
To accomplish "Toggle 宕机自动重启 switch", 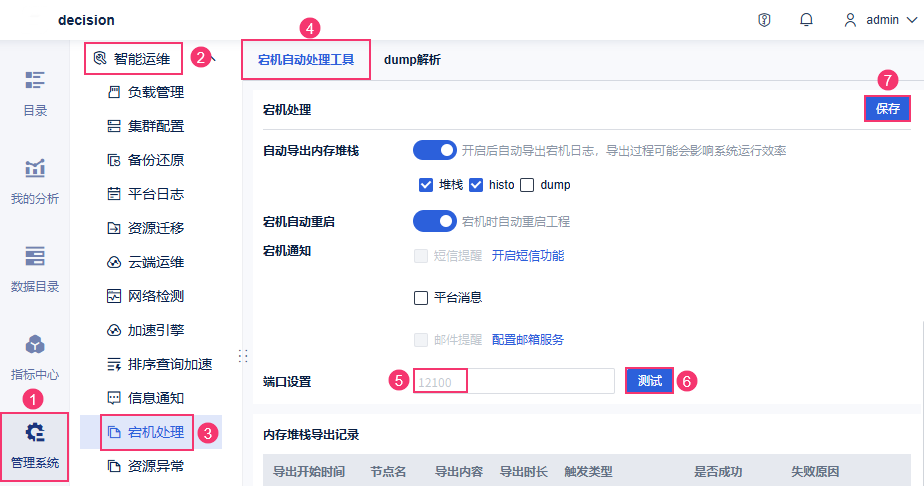I will coord(434,220).
